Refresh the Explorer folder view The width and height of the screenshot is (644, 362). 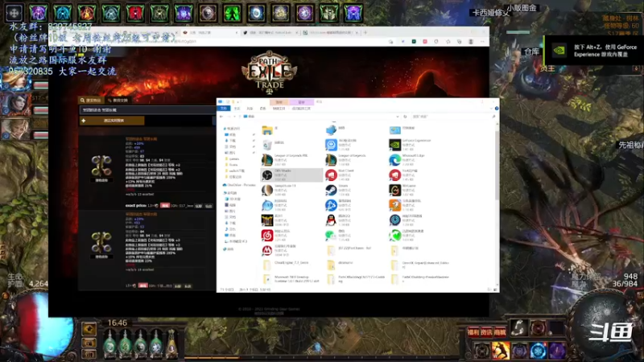pyautogui.click(x=405, y=117)
